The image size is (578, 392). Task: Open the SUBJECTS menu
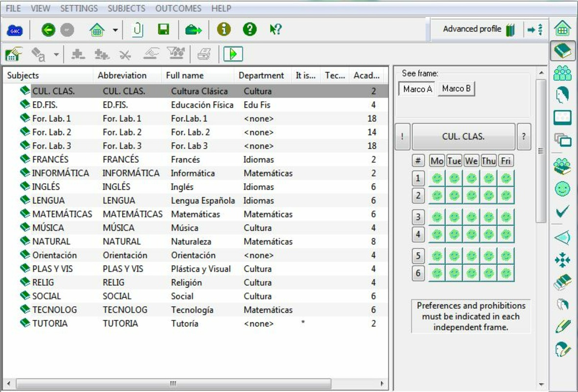click(126, 8)
